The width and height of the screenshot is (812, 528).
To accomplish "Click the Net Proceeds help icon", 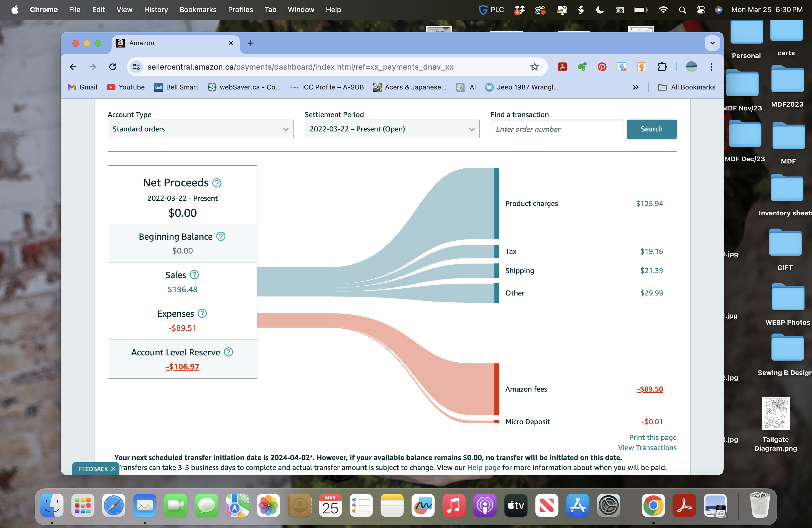I will (x=217, y=183).
